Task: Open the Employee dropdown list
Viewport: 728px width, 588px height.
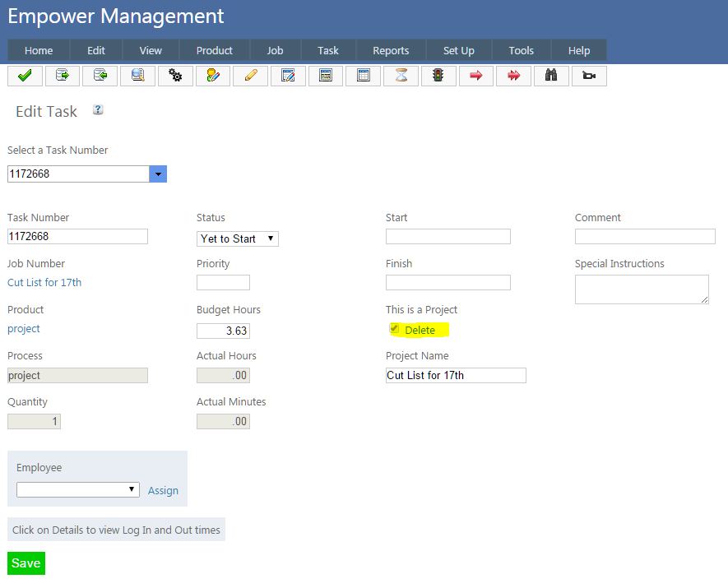Action: (x=78, y=489)
